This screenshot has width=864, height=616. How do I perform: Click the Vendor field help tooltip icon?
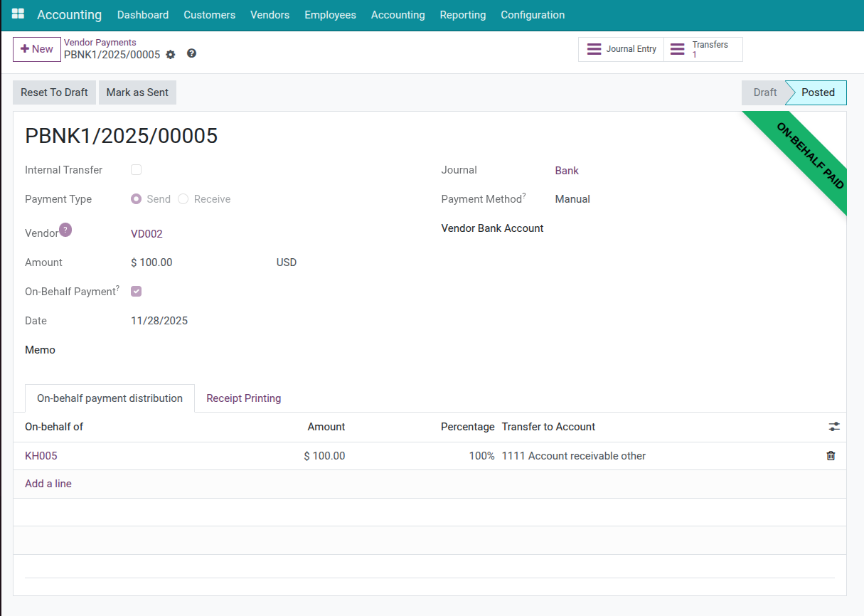click(x=65, y=229)
